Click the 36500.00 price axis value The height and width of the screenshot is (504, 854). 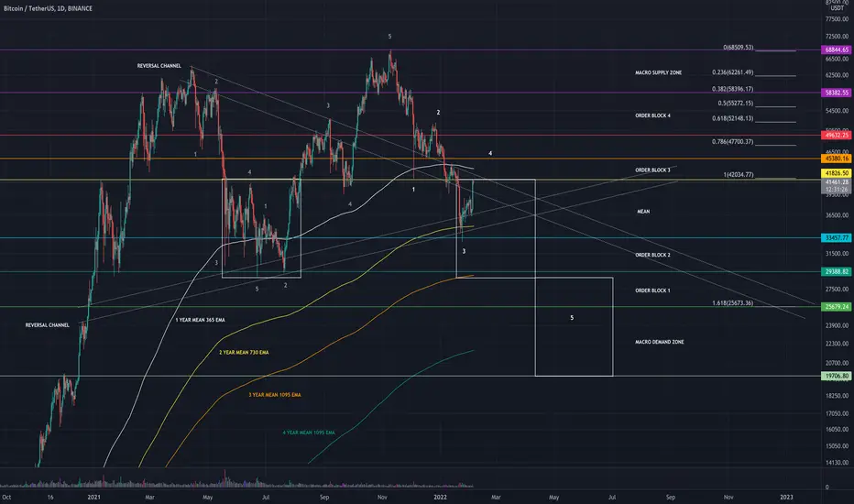838,215
